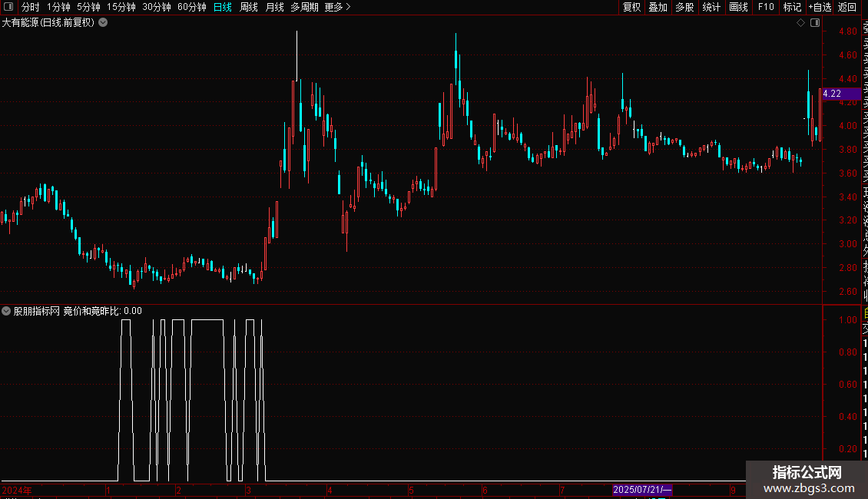
Task: Click the 4.22 current price label
Action: pyautogui.click(x=841, y=94)
